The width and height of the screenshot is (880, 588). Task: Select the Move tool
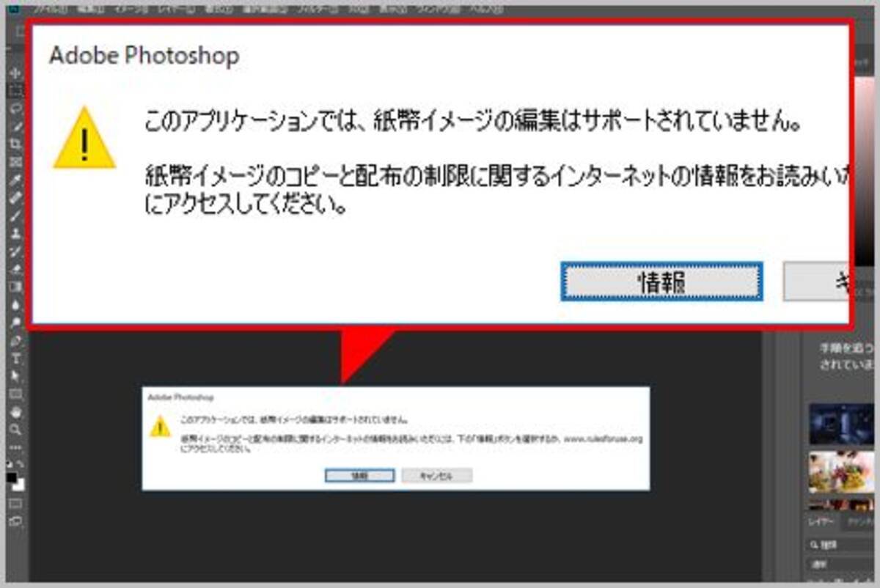point(15,73)
